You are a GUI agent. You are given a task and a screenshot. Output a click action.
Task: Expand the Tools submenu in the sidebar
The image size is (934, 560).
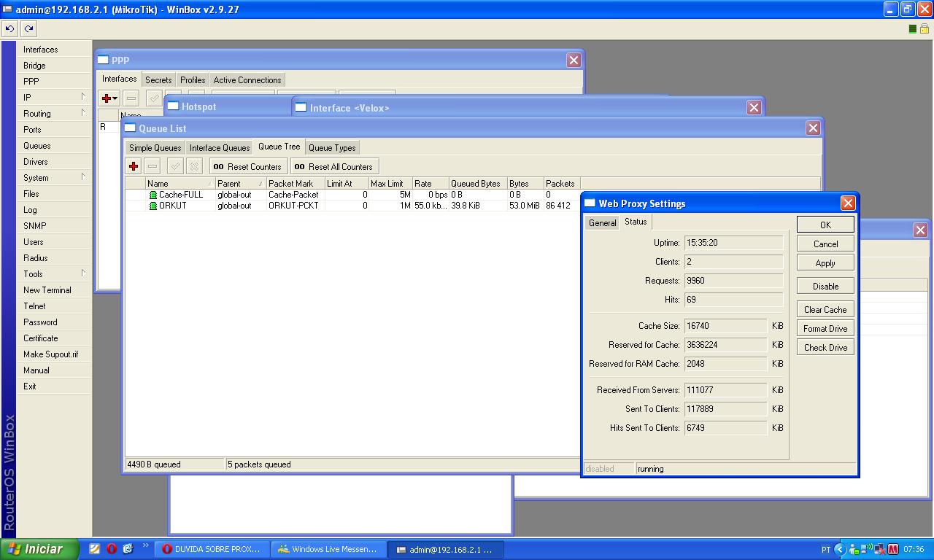point(83,273)
